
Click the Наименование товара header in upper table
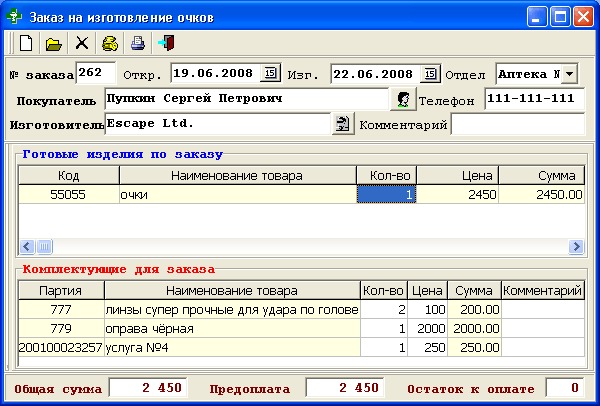tap(237, 176)
